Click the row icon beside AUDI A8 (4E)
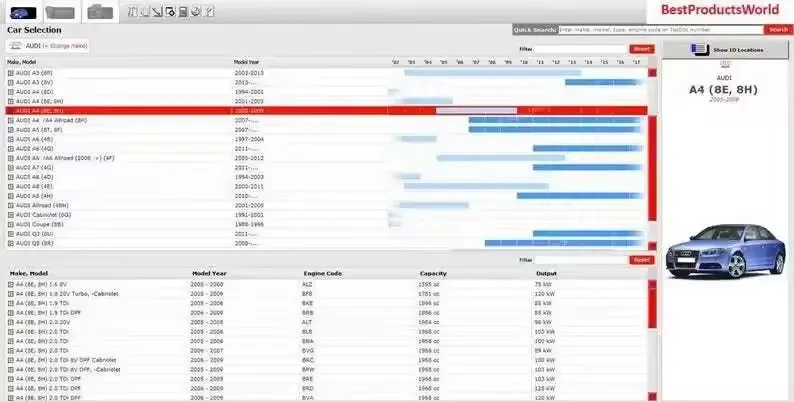This screenshot has width=794, height=402. (11, 186)
